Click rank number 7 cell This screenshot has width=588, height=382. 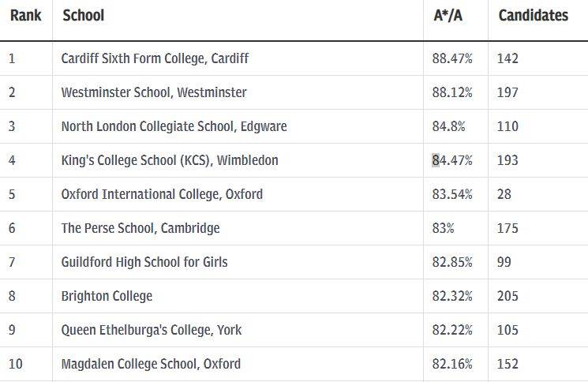point(12,262)
